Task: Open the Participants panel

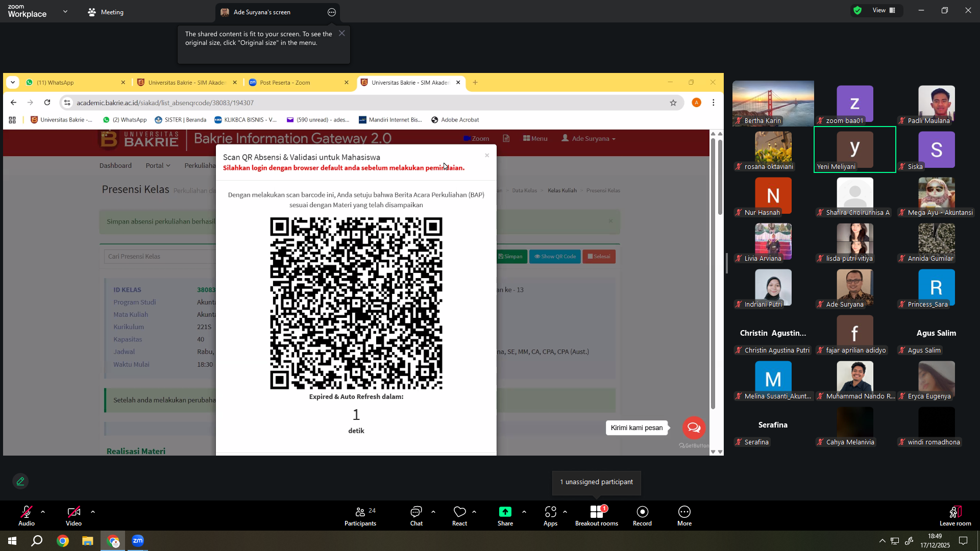Action: [x=360, y=516]
